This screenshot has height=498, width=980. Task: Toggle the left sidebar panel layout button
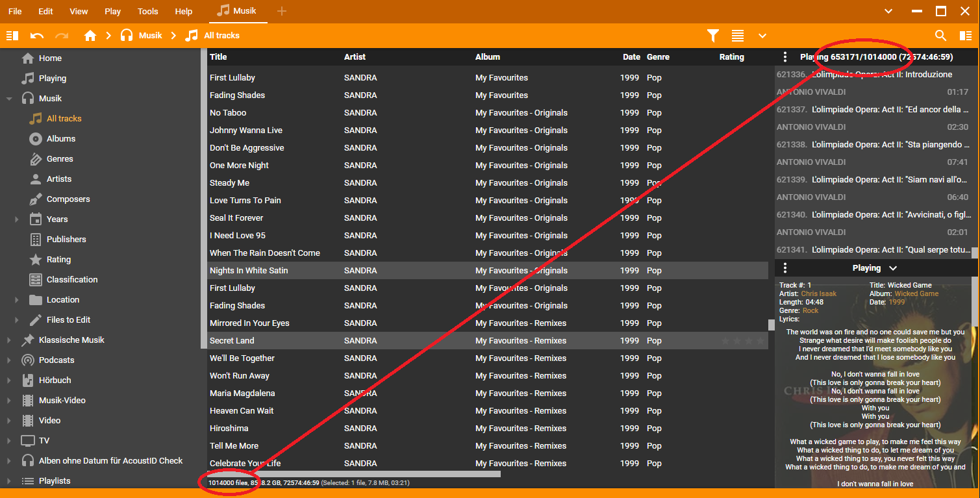[x=12, y=36]
